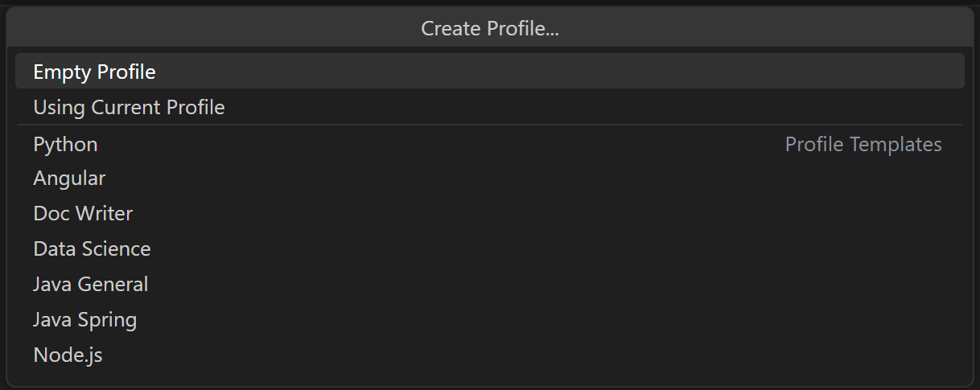Select the Empty Profile option
The width and height of the screenshot is (980, 390).
pyautogui.click(x=95, y=72)
